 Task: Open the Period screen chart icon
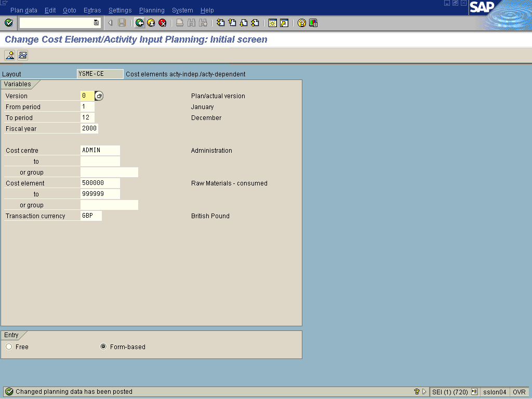22,56
